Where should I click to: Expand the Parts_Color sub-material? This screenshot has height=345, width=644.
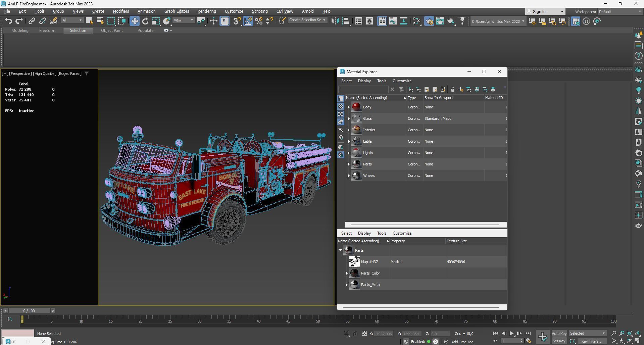(x=346, y=274)
